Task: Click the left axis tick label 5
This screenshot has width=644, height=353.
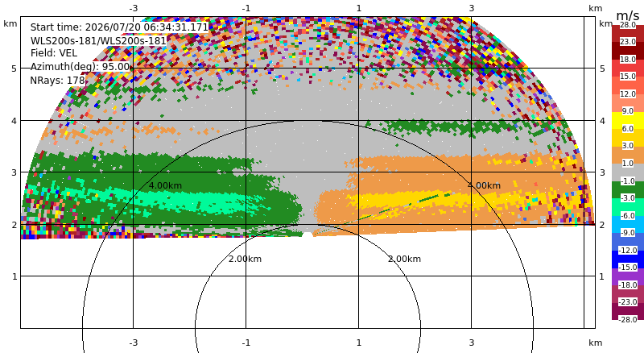Action: point(14,69)
